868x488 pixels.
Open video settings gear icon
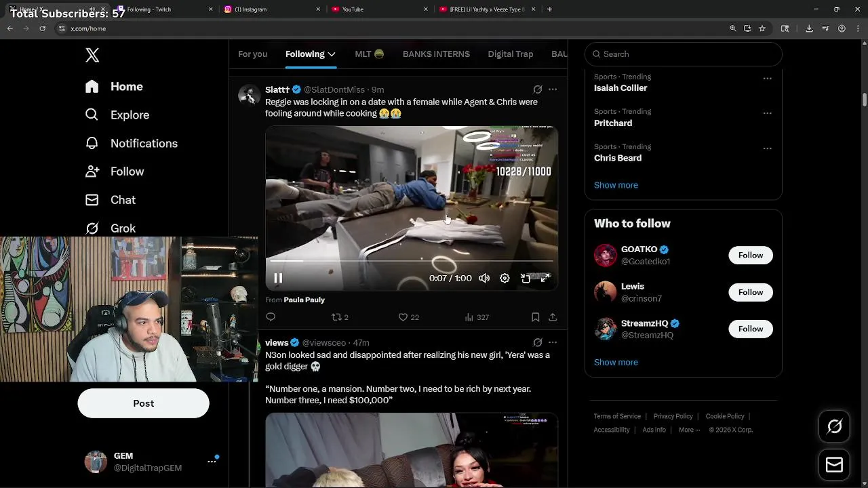505,279
